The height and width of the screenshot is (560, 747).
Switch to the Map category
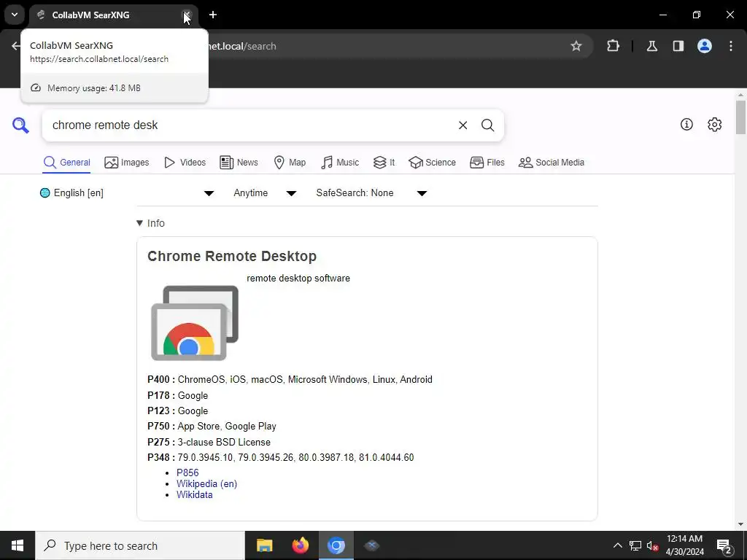pos(290,163)
